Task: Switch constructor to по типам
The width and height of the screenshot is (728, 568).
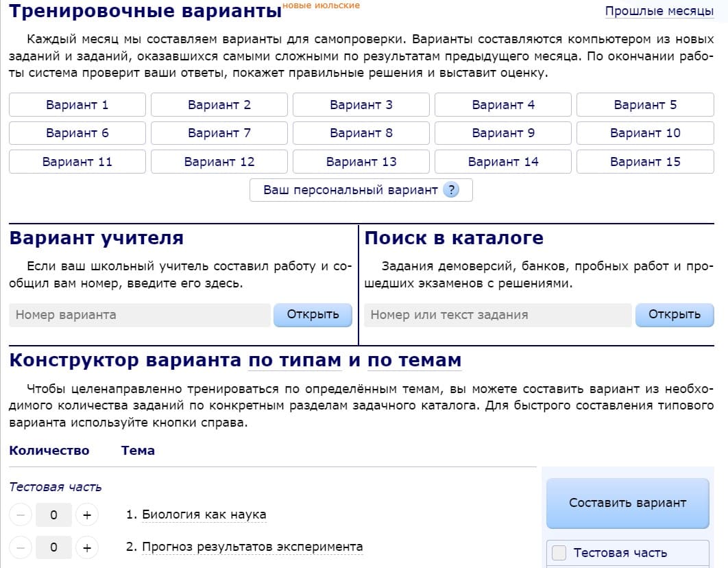Action: [x=295, y=360]
